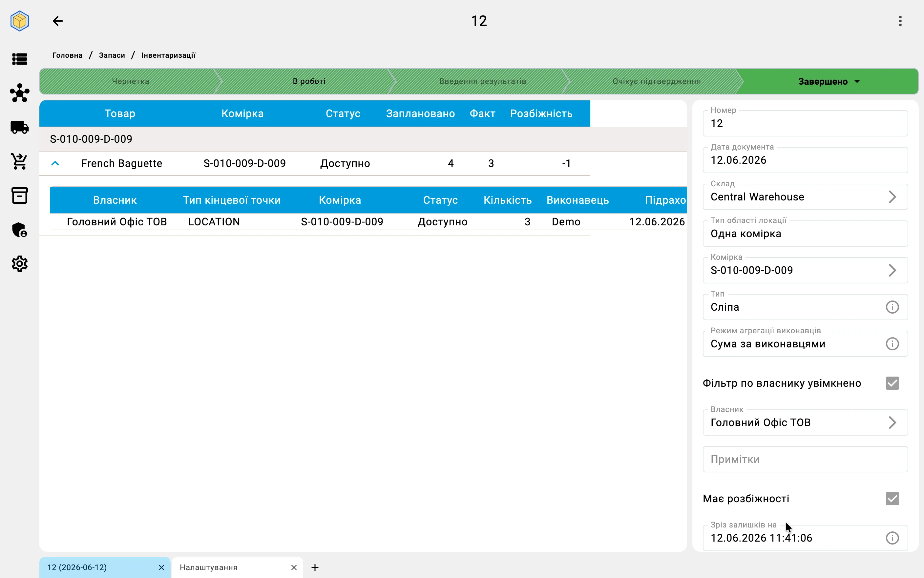Go to Запаси breadcrumb link
The height and width of the screenshot is (578, 924).
click(x=112, y=55)
